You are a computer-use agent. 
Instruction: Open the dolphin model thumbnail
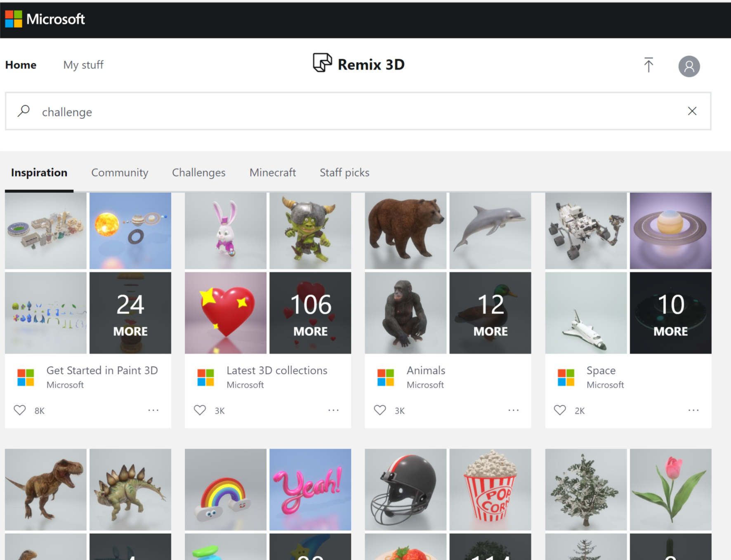pyautogui.click(x=490, y=231)
